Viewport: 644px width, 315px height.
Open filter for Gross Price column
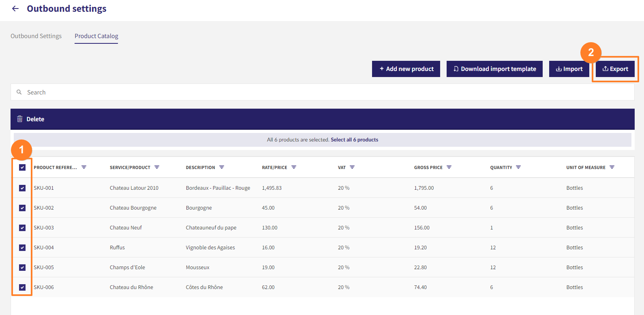[x=449, y=167]
